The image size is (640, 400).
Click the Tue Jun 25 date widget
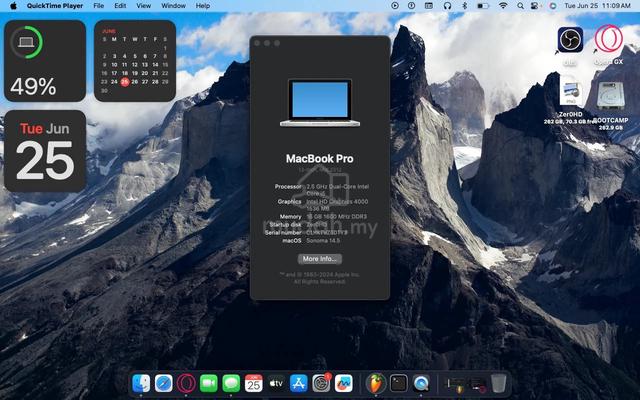coord(45,151)
